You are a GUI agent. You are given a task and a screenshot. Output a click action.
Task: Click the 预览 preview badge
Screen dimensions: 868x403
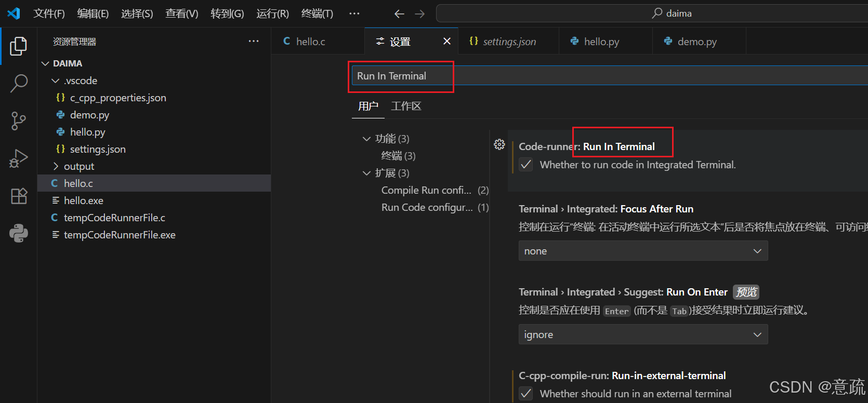(x=746, y=292)
